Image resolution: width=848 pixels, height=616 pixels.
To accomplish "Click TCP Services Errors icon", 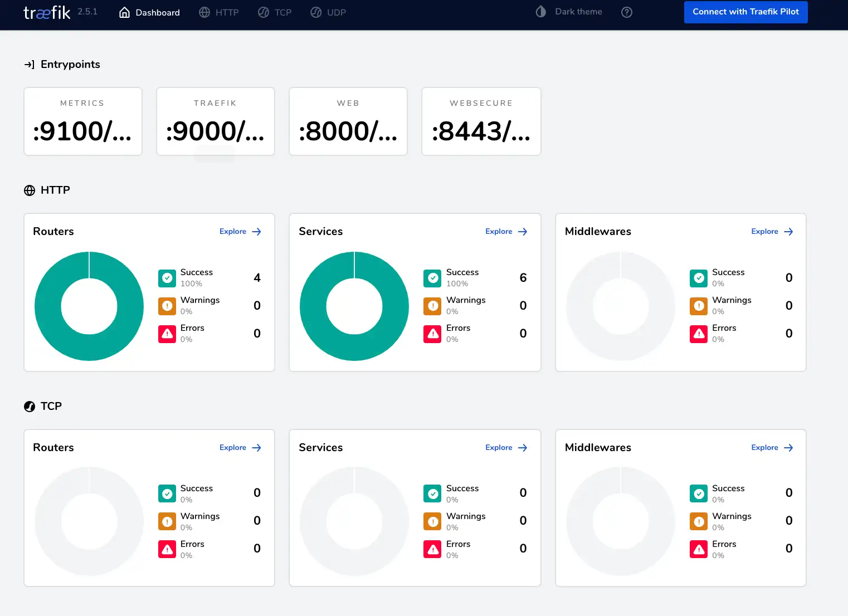I will pyautogui.click(x=432, y=549).
